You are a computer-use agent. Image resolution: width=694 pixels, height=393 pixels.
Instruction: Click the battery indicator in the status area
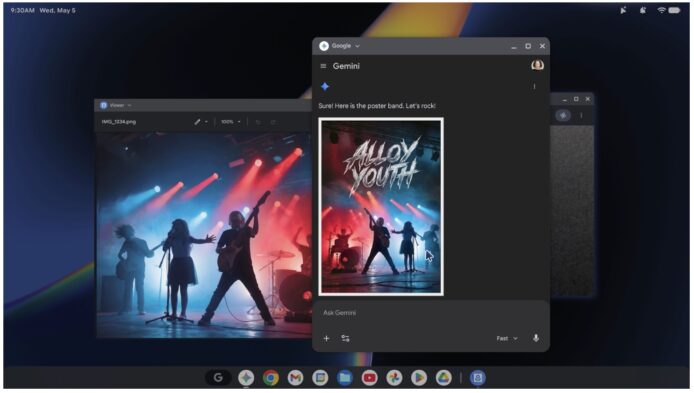coord(675,10)
